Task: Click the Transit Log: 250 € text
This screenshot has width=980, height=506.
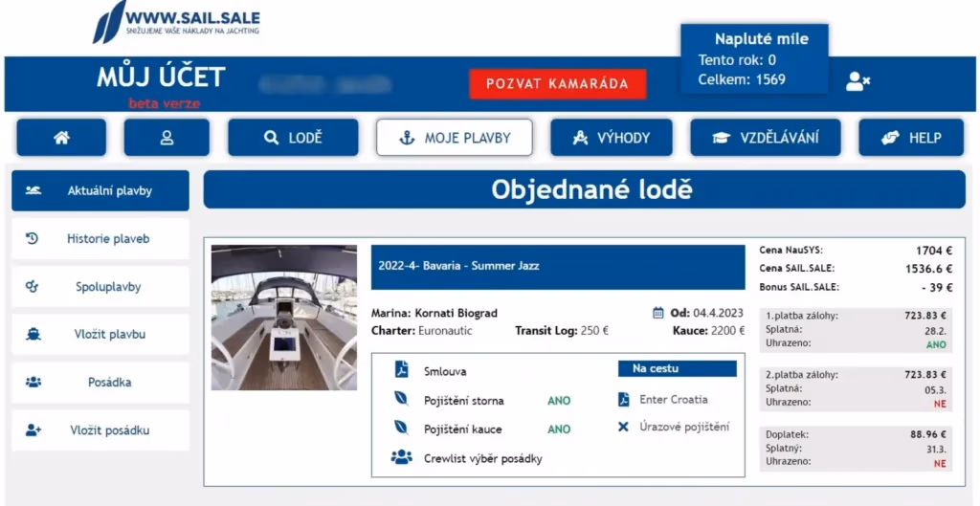Action: [562, 330]
